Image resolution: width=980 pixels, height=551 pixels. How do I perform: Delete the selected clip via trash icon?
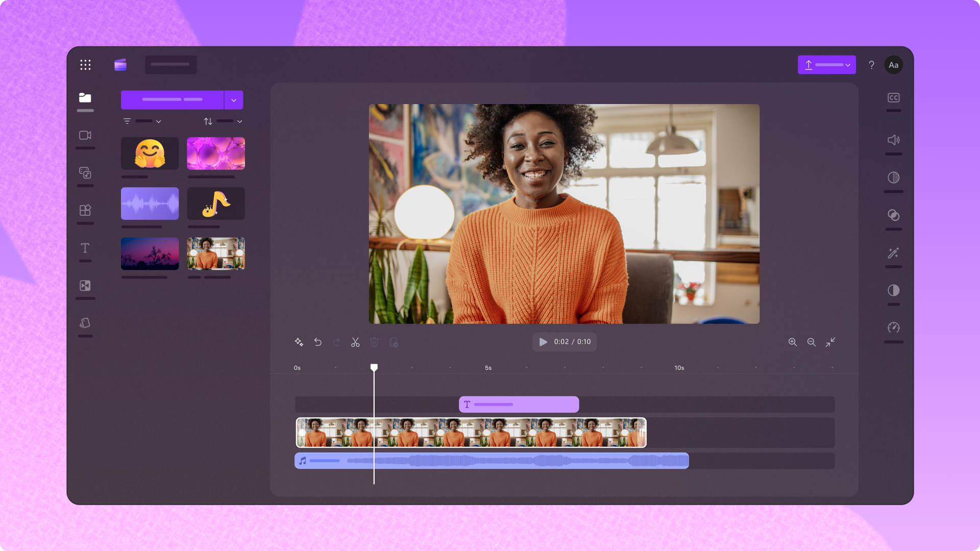[x=374, y=342]
